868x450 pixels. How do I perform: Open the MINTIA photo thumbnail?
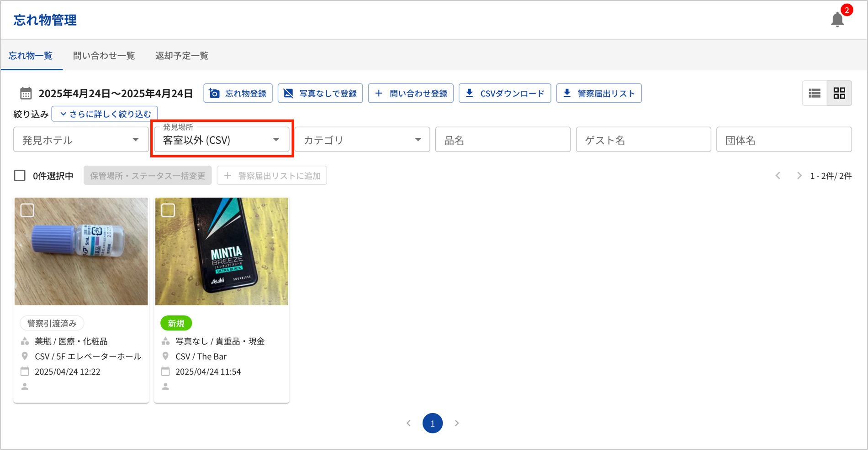[x=222, y=251]
